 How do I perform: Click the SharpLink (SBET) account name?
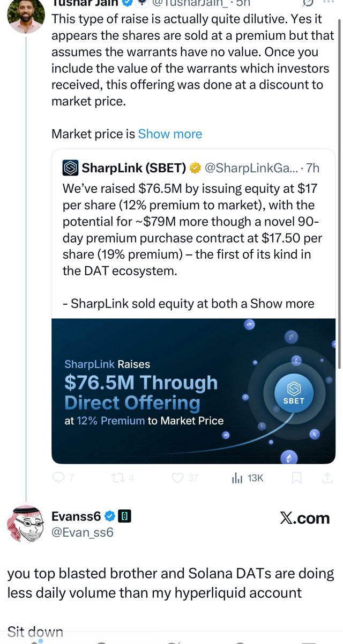[x=133, y=168]
